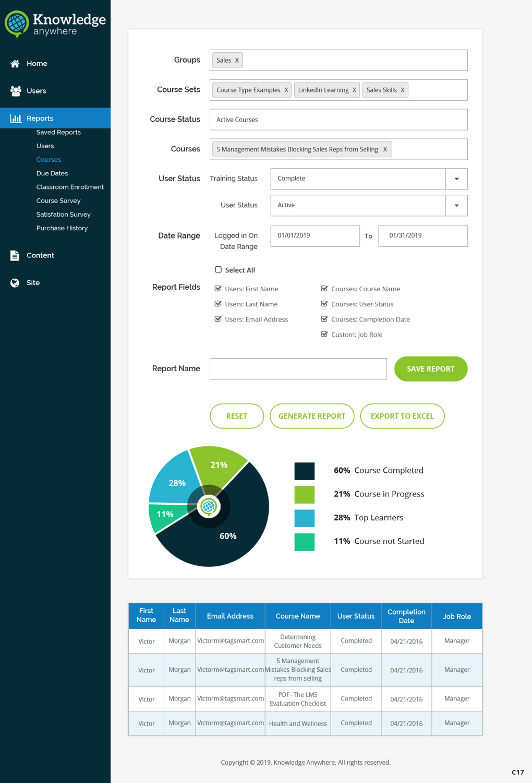Image resolution: width=532 pixels, height=783 pixels.
Task: Uncheck Users: First Name field
Action: 218,289
